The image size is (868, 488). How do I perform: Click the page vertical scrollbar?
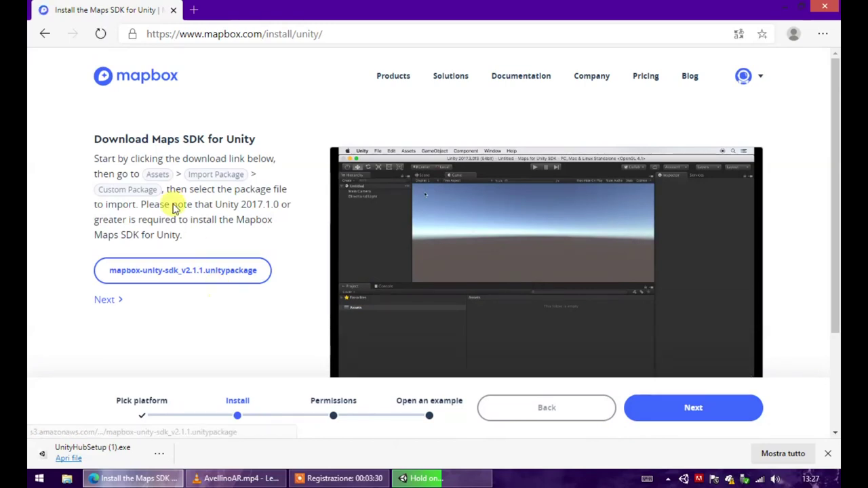(835, 197)
